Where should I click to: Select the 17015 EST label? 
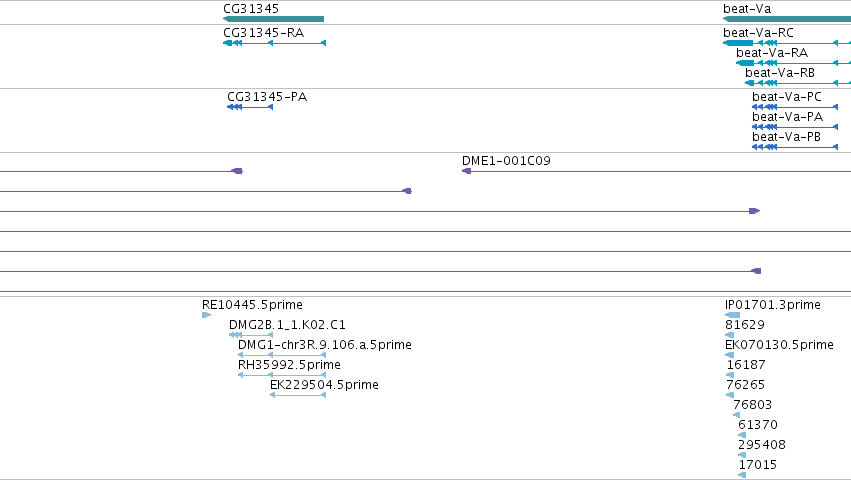click(758, 465)
